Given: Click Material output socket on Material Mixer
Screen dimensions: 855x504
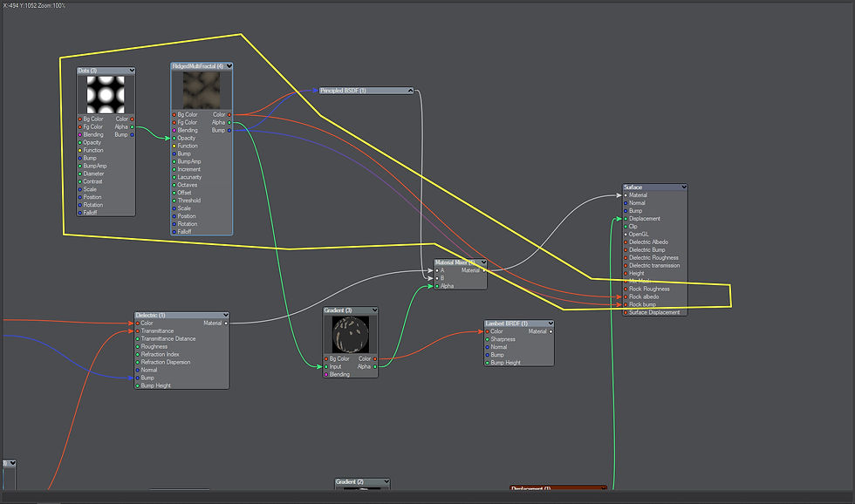Looking at the screenshot, I should (483, 270).
